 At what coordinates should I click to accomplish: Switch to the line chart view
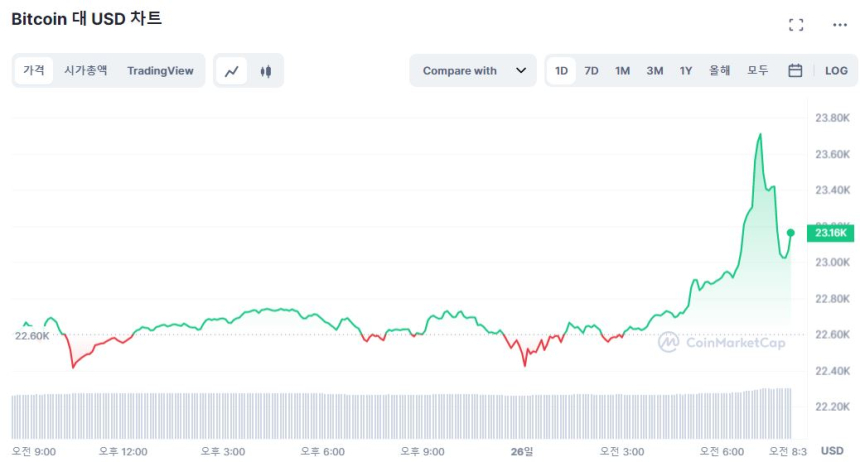click(x=232, y=71)
